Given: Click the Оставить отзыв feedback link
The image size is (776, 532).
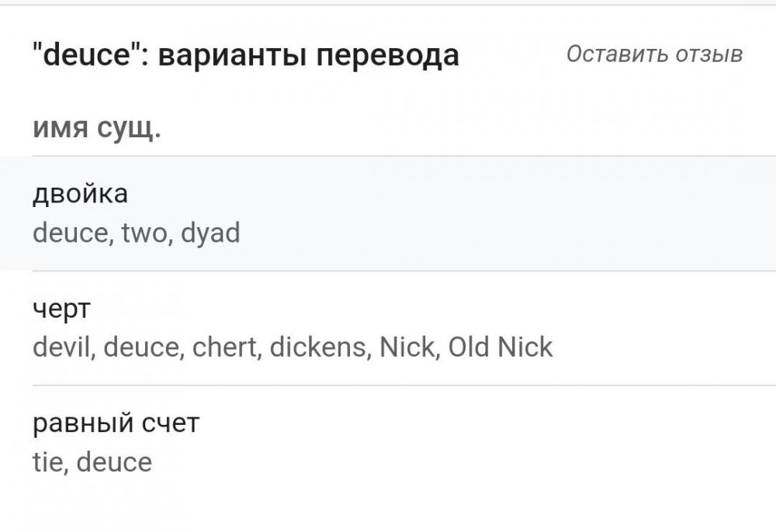Looking at the screenshot, I should click(656, 54).
